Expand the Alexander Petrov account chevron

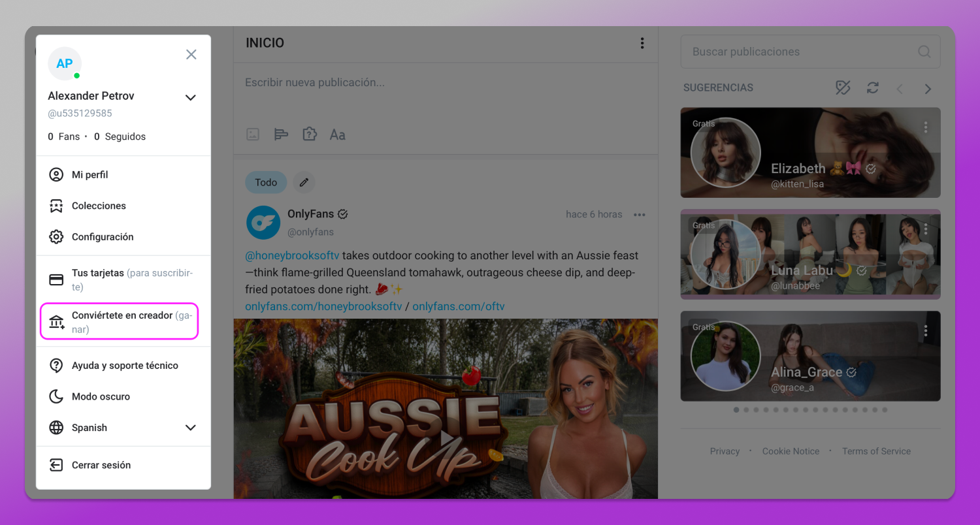coord(190,97)
